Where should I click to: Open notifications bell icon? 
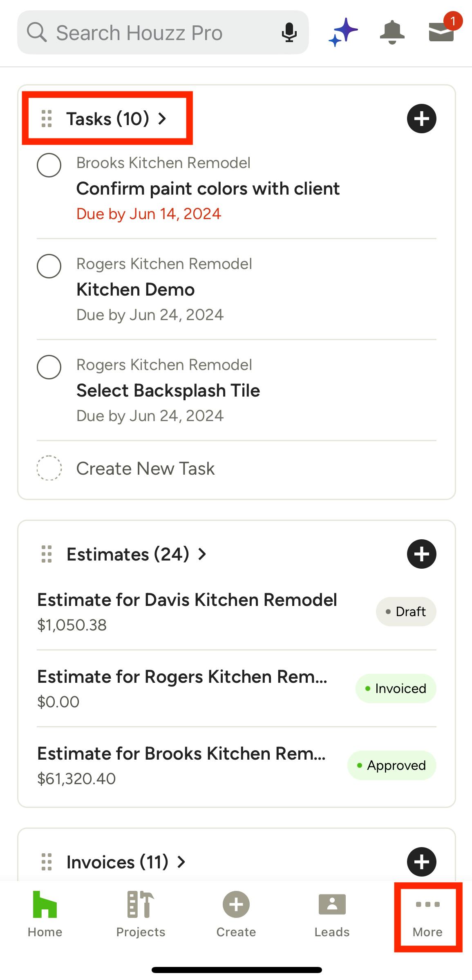pos(392,32)
